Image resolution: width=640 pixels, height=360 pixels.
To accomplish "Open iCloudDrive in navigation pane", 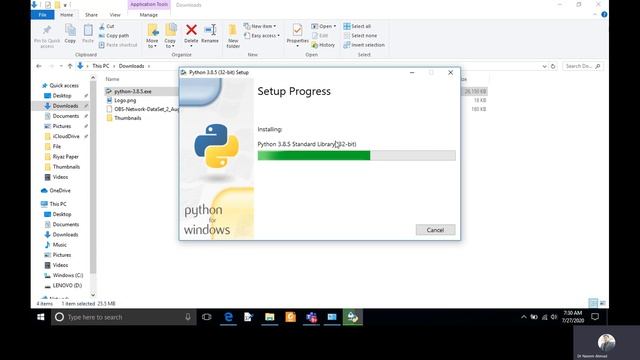I will [x=66, y=137].
